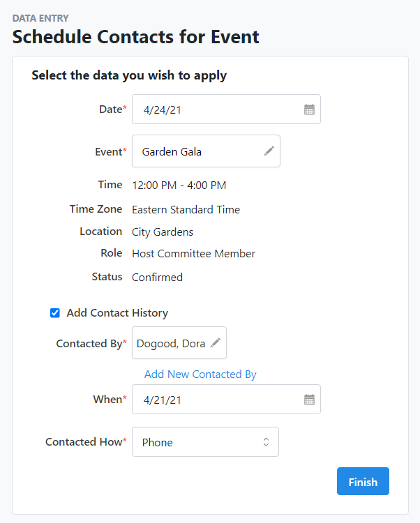Viewport: 420px width, 523px height.
Task: Click the Event field with Garden Gala
Action: click(x=207, y=151)
